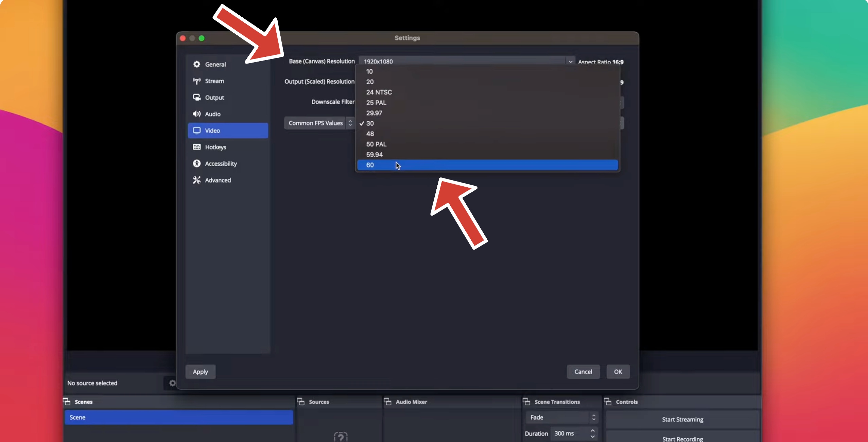This screenshot has width=868, height=442.
Task: Click the Audio speaker icon
Action: 196,114
